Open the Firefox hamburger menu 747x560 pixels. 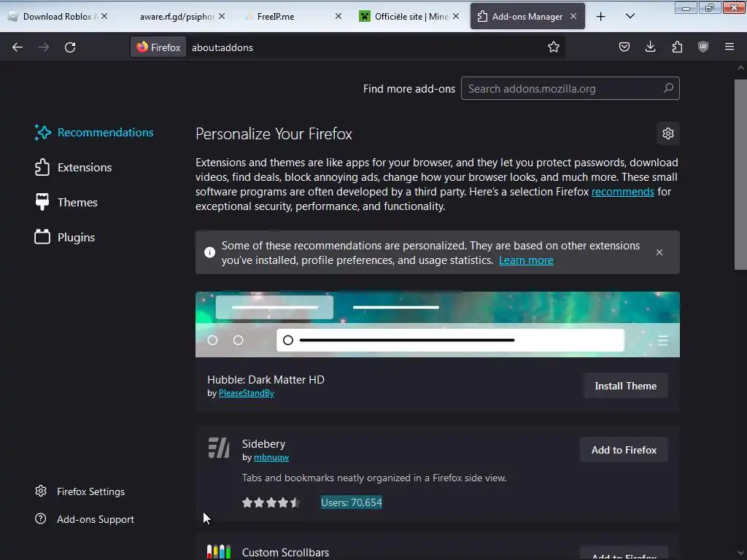(x=729, y=47)
